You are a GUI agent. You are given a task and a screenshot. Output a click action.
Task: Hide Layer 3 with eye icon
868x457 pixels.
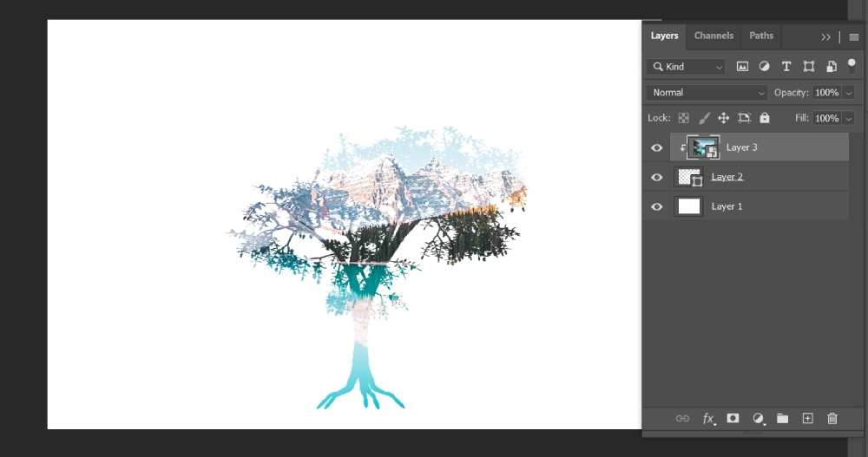656,147
